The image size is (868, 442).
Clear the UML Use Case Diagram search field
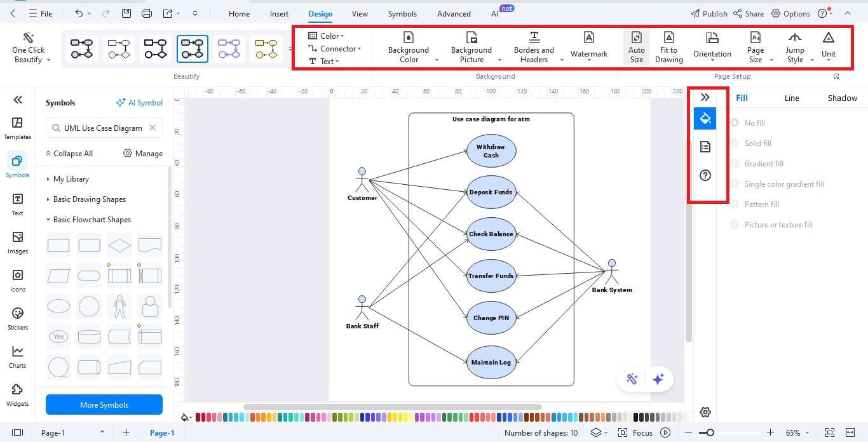tap(152, 128)
